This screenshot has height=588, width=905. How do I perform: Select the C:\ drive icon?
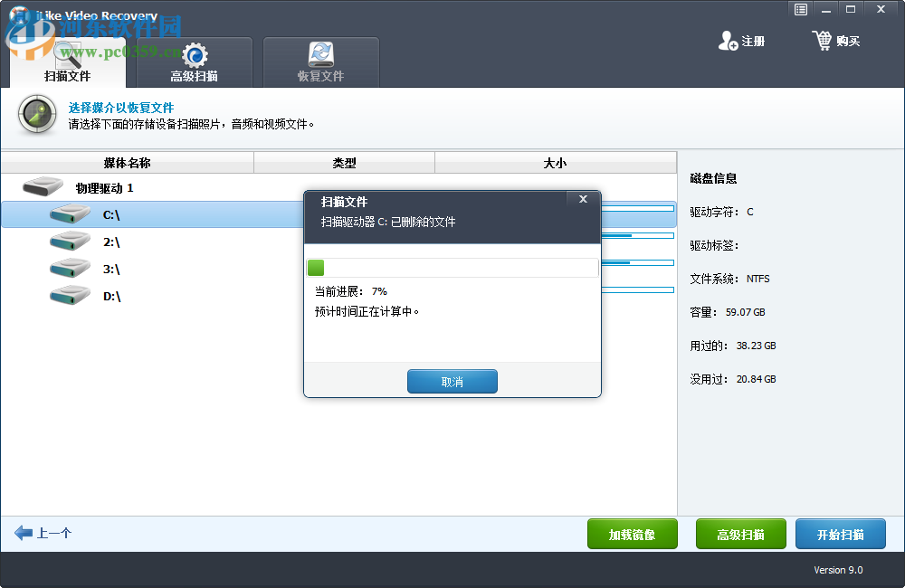pyautogui.click(x=70, y=214)
